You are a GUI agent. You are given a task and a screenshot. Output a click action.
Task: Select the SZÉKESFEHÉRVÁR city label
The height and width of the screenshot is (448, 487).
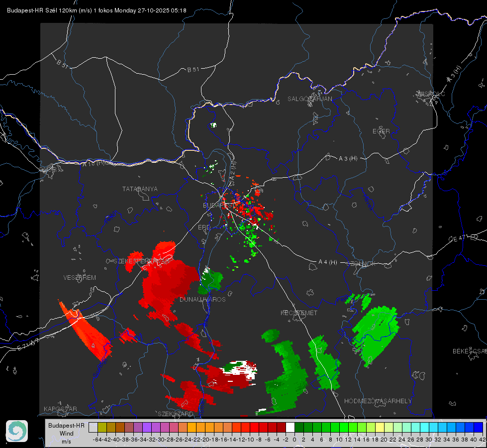[x=143, y=261]
